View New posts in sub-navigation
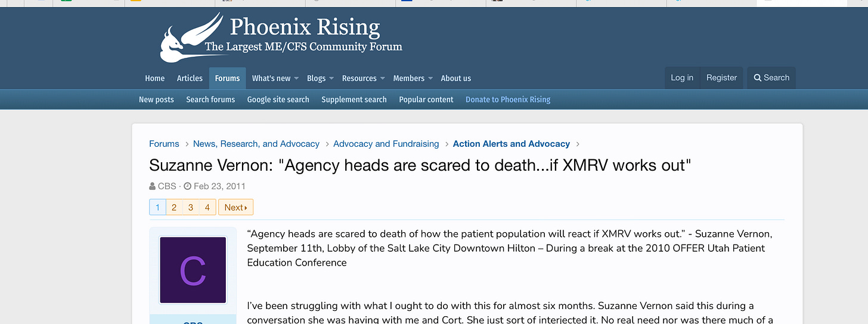 pos(156,100)
